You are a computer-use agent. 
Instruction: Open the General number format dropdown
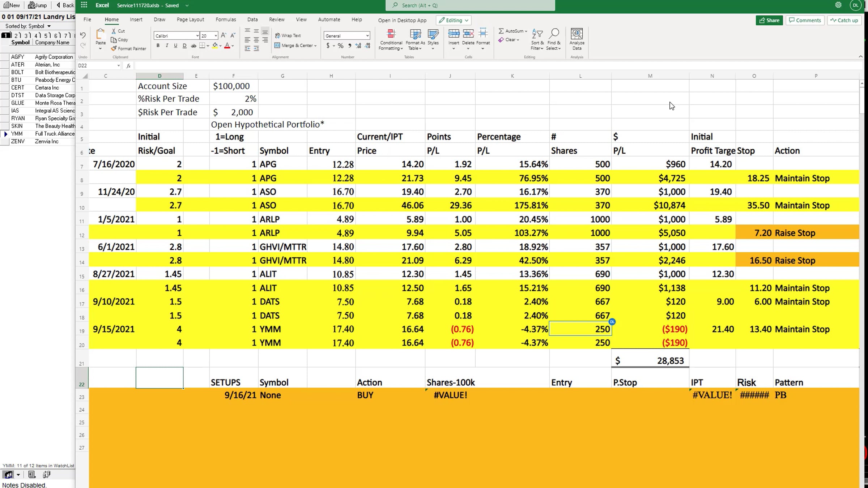click(x=367, y=35)
